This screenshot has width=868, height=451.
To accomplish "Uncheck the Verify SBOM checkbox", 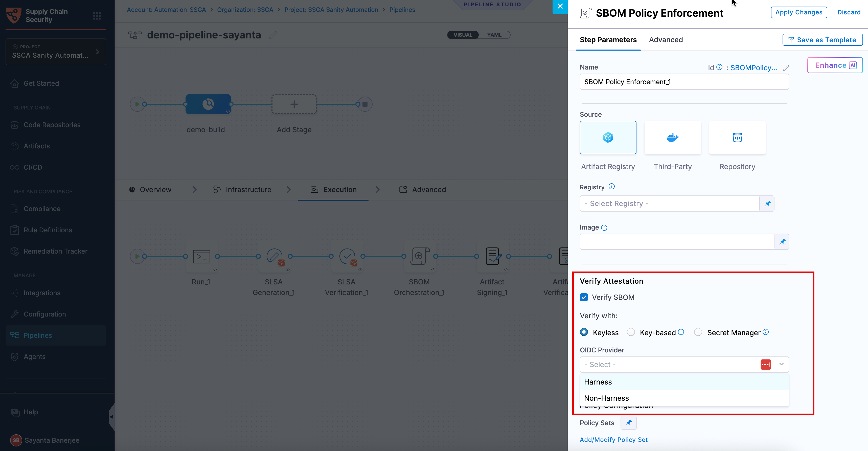I will coord(584,297).
